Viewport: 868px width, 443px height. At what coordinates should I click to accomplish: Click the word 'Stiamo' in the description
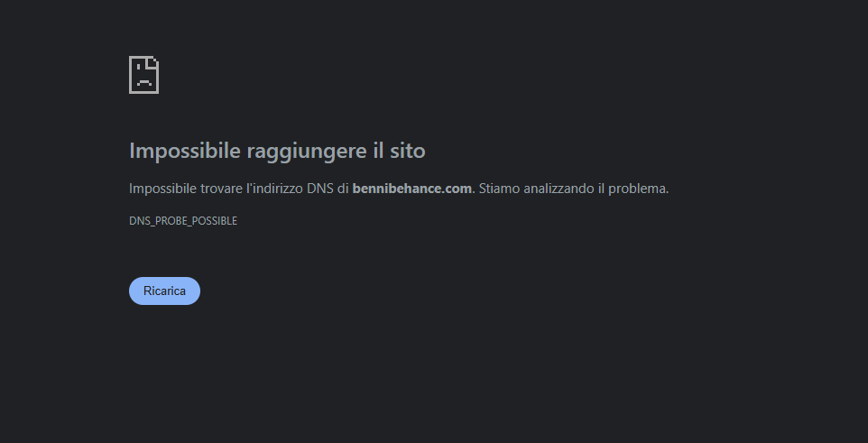pos(499,189)
